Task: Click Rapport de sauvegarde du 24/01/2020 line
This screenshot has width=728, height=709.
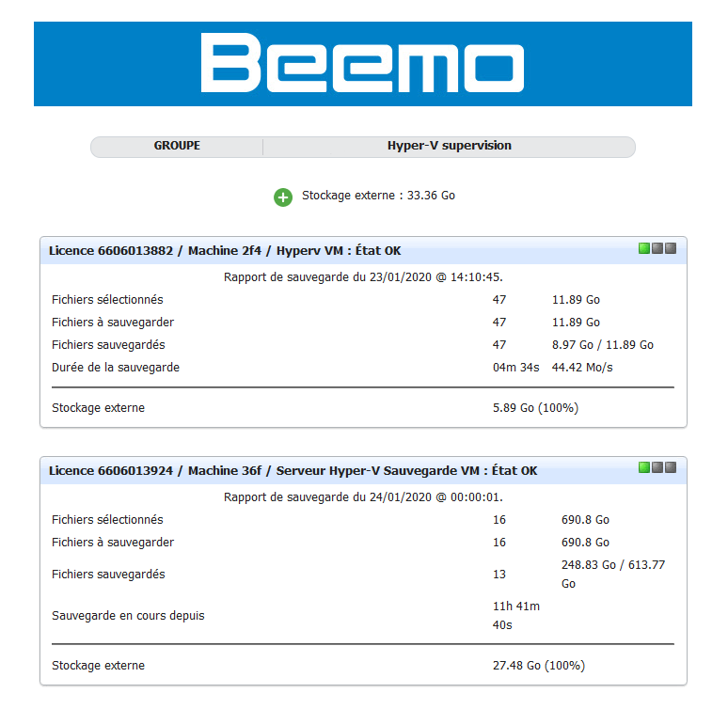Action: click(363, 497)
